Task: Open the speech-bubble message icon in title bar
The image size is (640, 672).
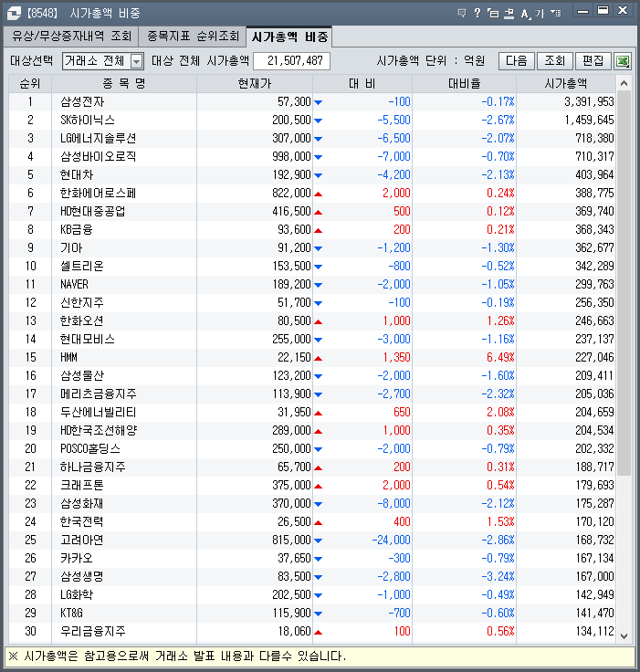Action: pyautogui.click(x=462, y=13)
